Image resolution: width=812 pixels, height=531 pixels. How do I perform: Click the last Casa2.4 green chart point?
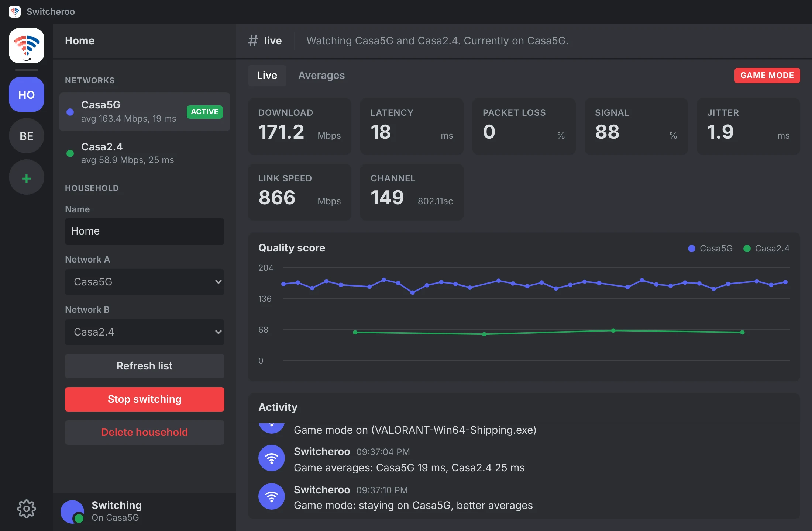(x=742, y=332)
